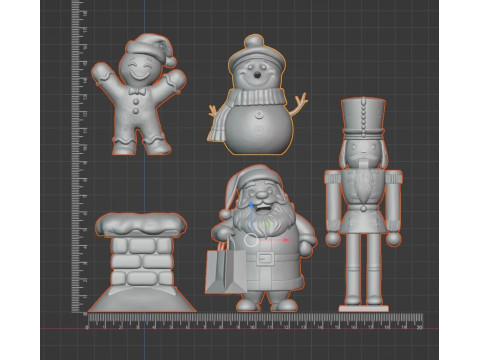
Task: Click the red X-axis gizmo arrow
Action: (286, 240)
